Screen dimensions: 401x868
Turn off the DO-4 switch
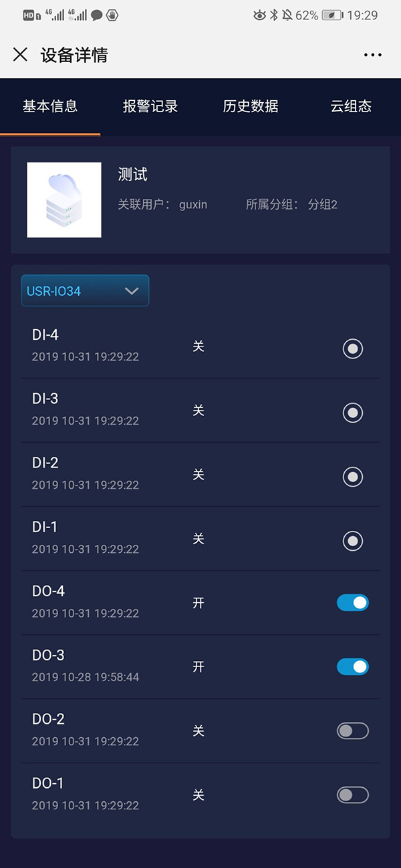click(x=353, y=603)
